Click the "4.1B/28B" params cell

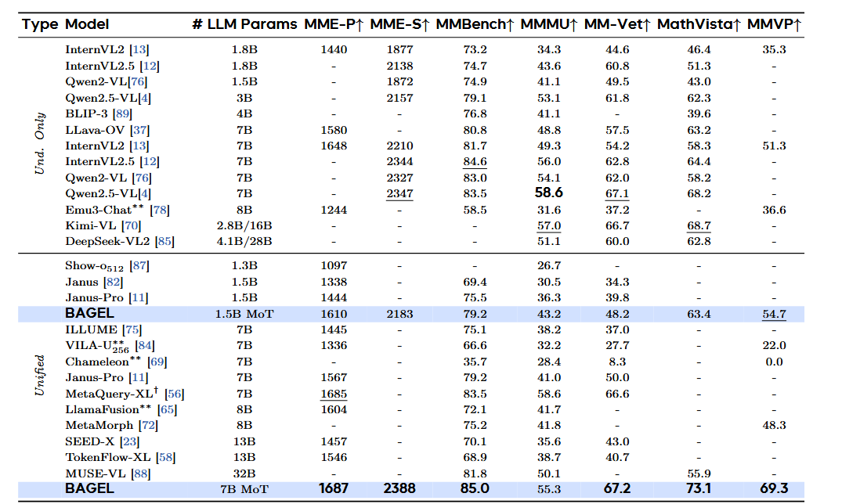click(244, 242)
